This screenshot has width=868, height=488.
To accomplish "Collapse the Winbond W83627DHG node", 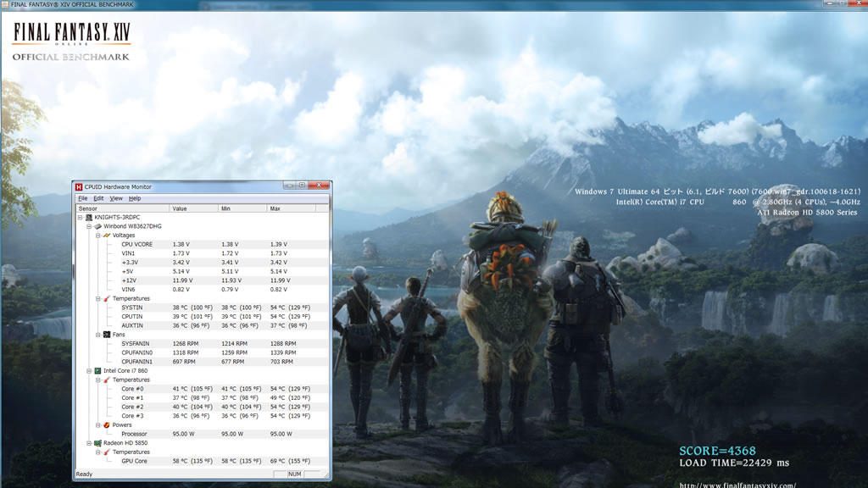I will [x=89, y=226].
